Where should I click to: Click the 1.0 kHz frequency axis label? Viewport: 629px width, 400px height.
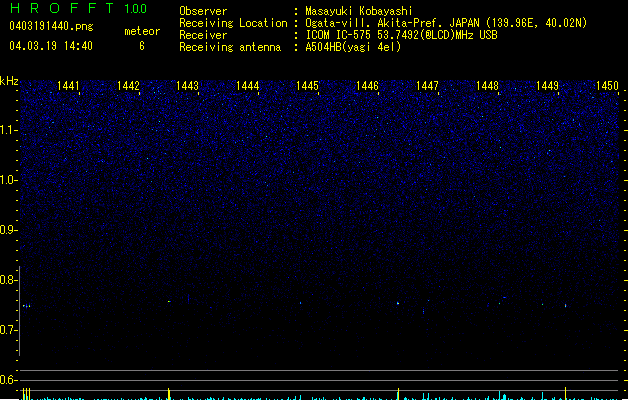(x=7, y=180)
